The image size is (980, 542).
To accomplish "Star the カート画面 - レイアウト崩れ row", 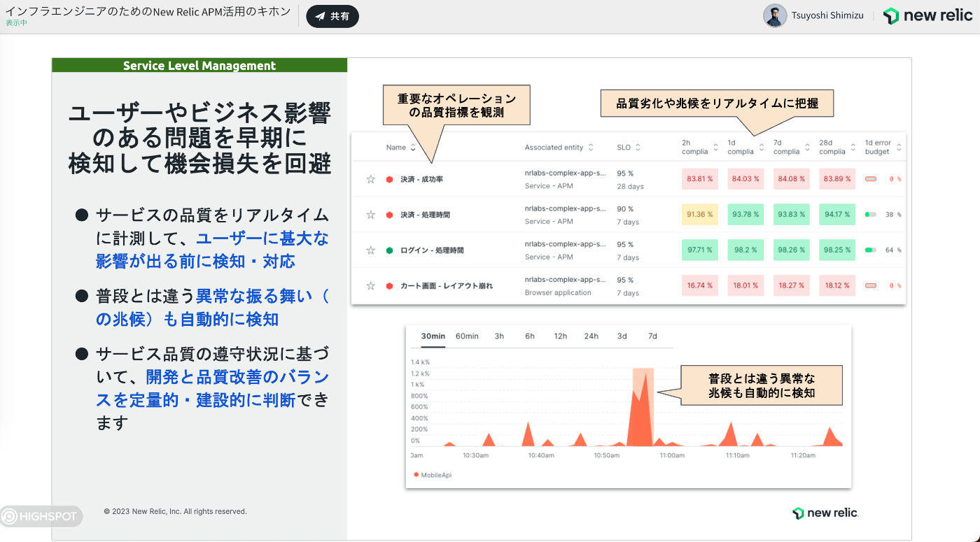I will 371,285.
